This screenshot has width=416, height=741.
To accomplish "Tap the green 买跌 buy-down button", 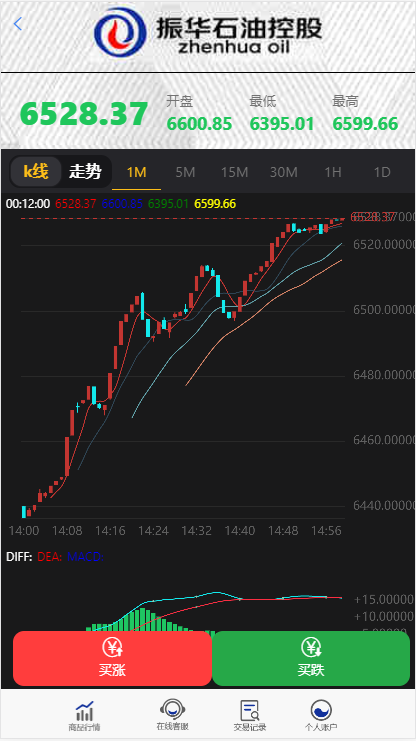I will [311, 658].
